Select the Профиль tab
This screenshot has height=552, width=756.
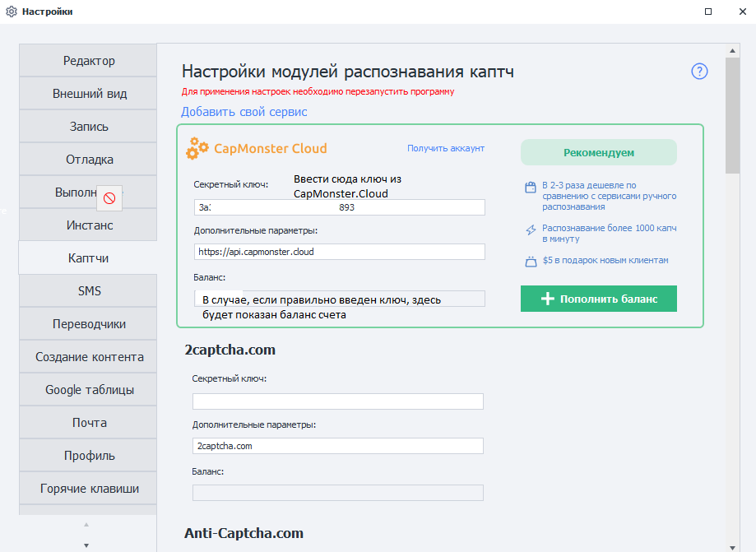88,456
